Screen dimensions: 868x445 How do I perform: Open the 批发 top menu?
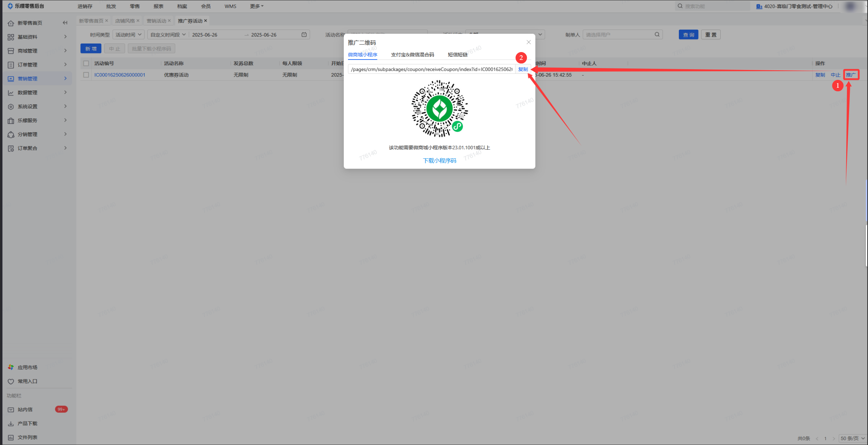[x=111, y=6]
